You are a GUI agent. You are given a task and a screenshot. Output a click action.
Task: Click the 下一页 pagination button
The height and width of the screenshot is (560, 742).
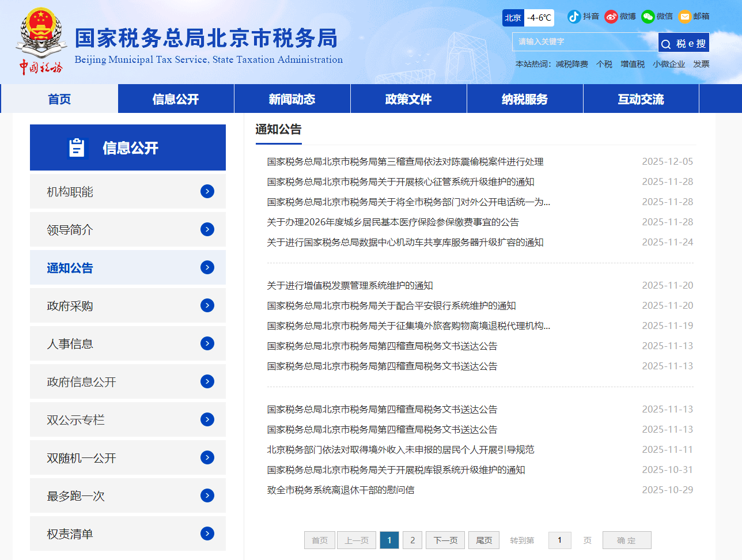[445, 540]
